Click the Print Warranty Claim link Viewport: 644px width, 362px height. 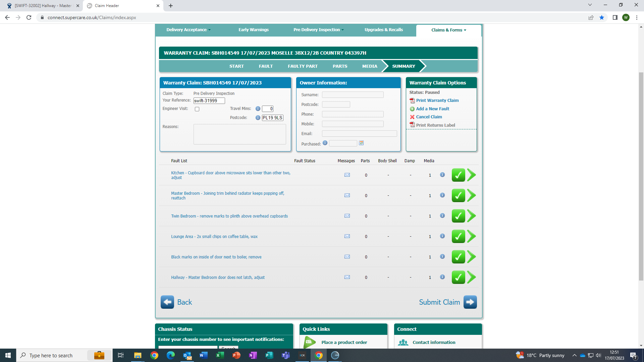click(x=437, y=101)
